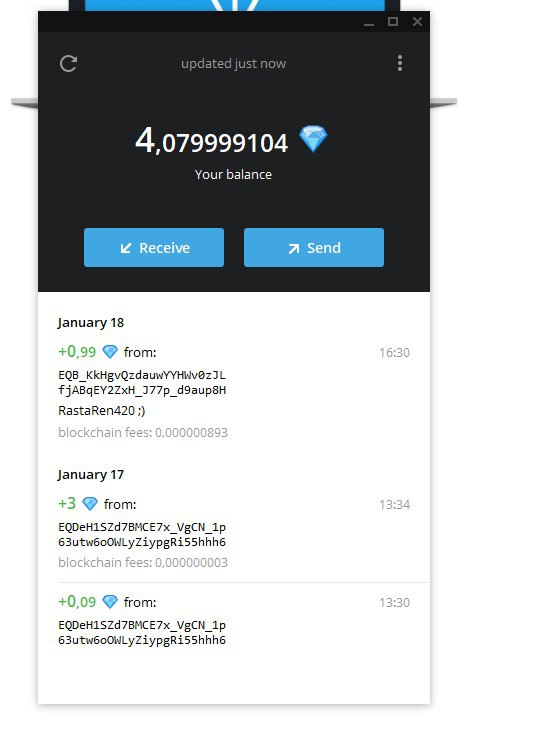Maximize the wallet window
534x745 pixels.
[x=393, y=21]
